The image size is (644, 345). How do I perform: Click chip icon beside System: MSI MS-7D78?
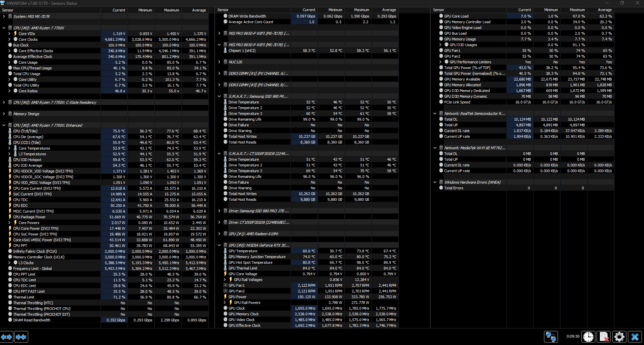coord(10,16)
